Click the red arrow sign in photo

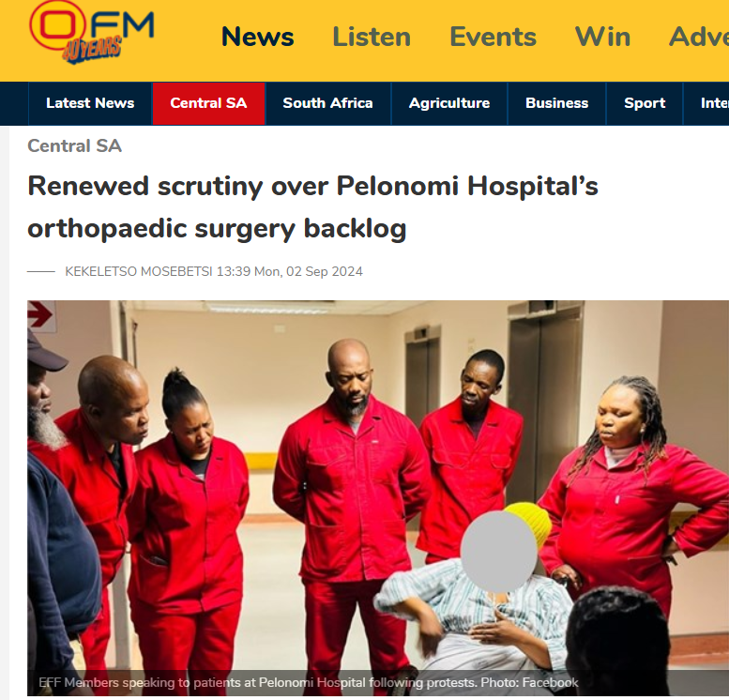40,314
